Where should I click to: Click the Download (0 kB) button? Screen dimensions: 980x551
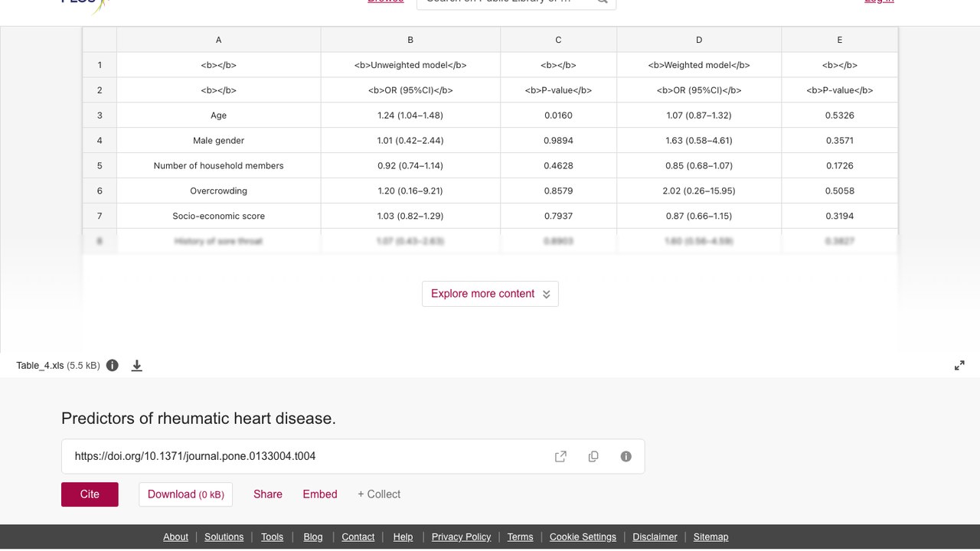[185, 494]
